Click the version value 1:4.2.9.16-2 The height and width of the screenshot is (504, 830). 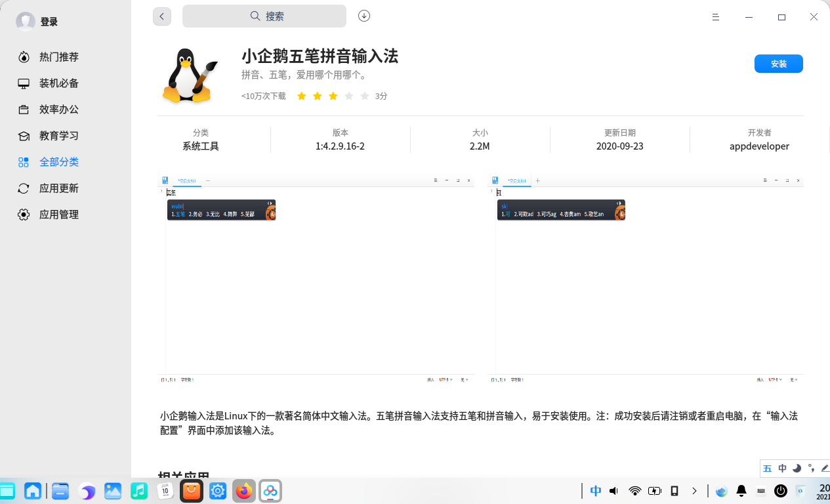pos(340,146)
